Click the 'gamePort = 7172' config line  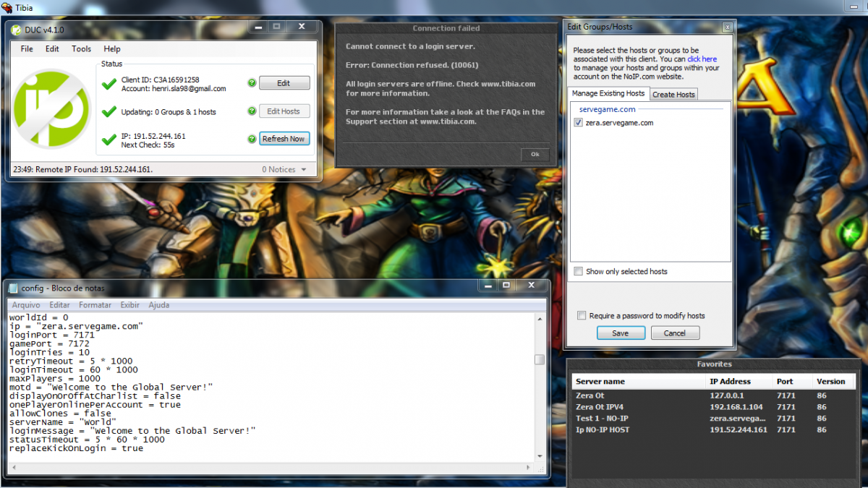coord(49,343)
